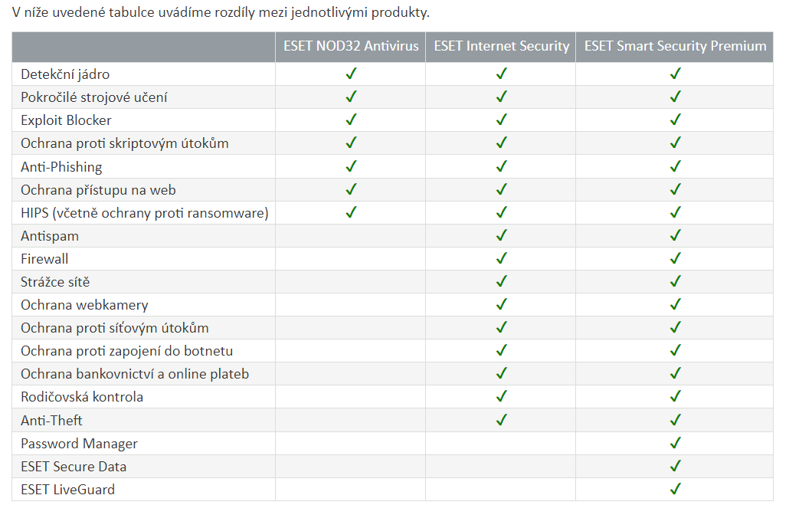Viewport: 812px width, 505px height.
Task: Click the Detekční jádro checkmark under NOD32 Antivirus
Action: [x=351, y=74]
